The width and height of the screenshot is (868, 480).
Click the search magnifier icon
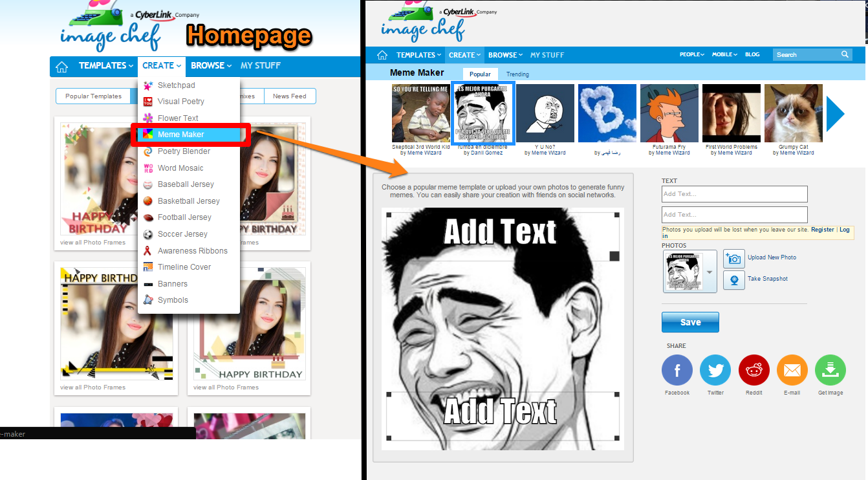click(845, 54)
